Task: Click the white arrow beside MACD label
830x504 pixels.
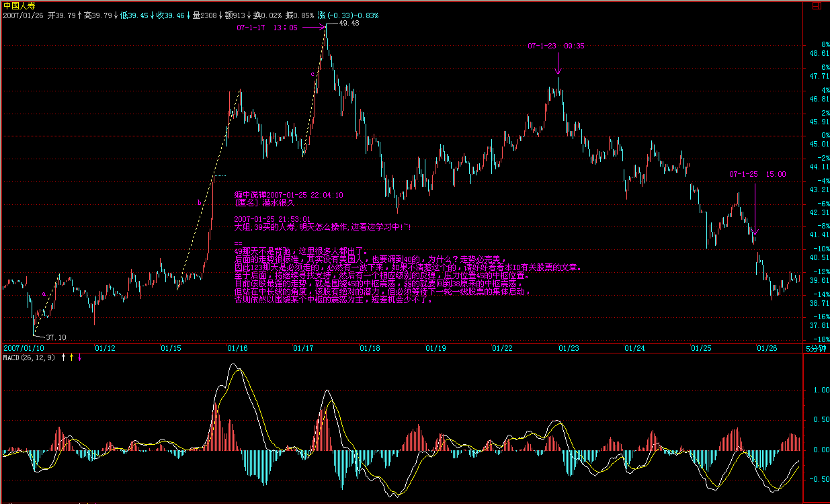Action: coord(64,358)
